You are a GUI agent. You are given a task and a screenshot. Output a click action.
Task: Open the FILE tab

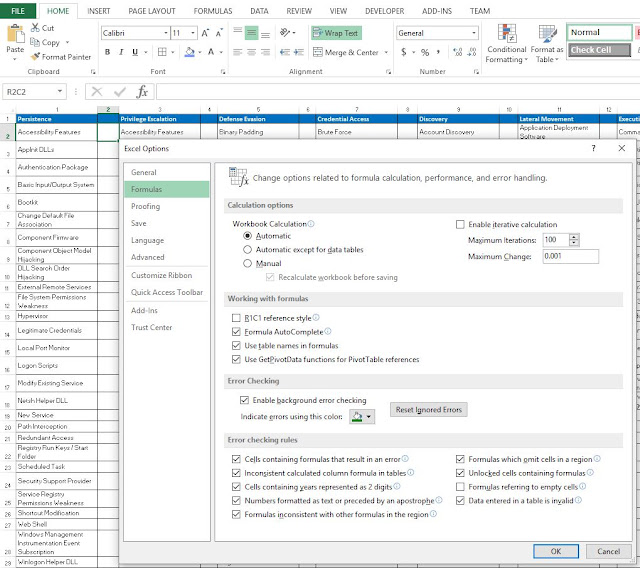click(x=18, y=11)
